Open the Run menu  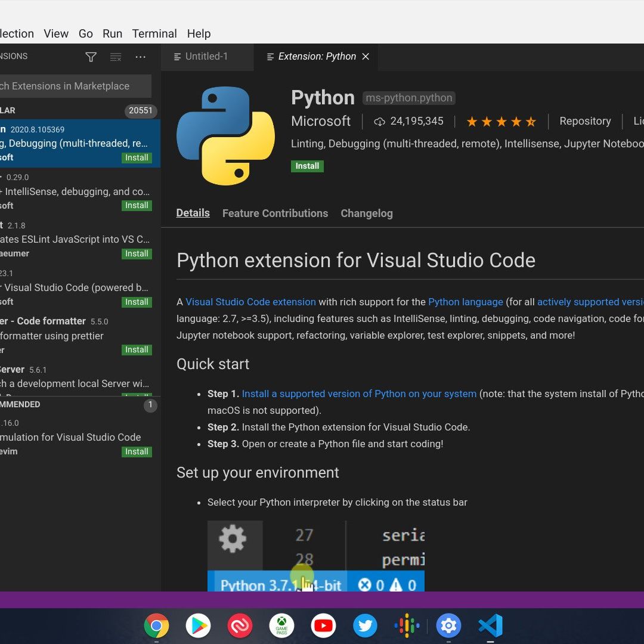(112, 33)
